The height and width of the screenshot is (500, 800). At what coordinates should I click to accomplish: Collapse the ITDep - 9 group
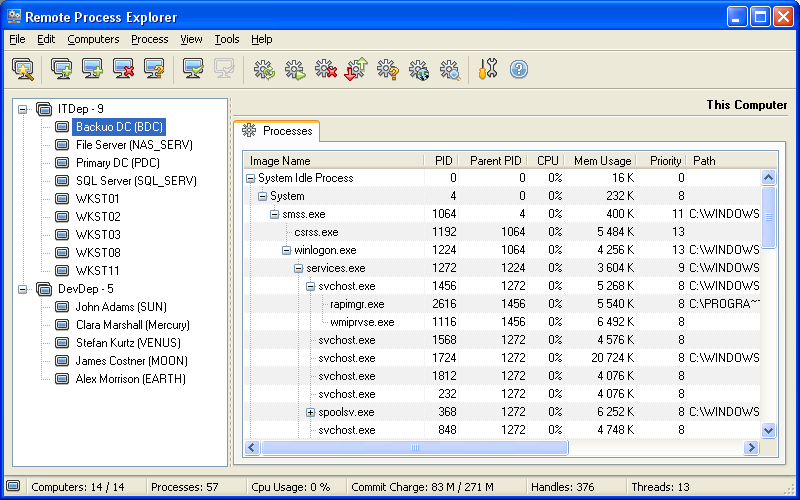pos(24,109)
